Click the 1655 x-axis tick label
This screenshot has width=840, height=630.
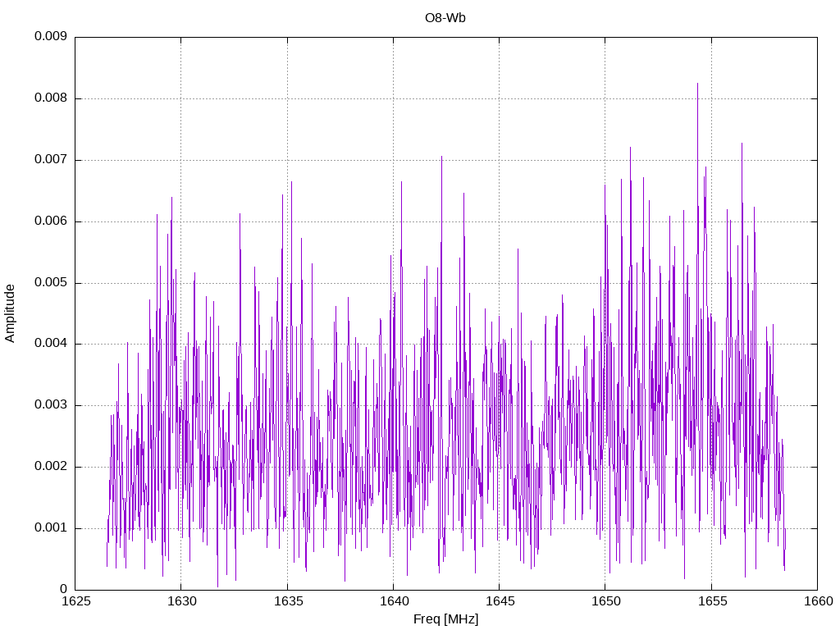[711, 601]
